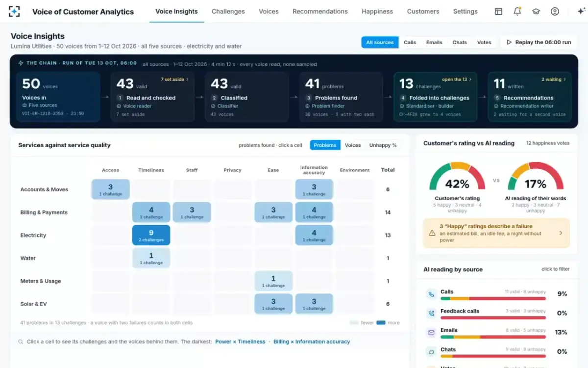
Task: Click the Calls phone icon in source list
Action: (x=431, y=294)
